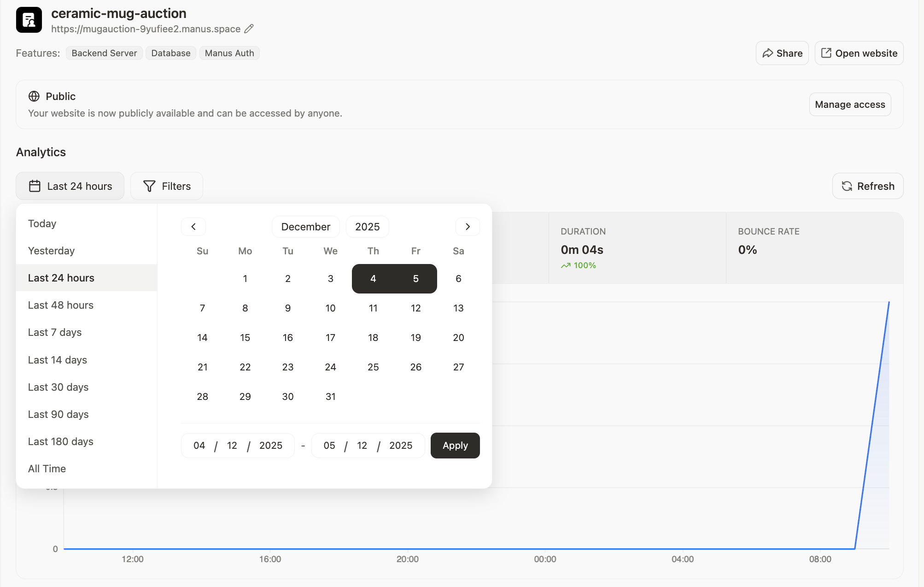The width and height of the screenshot is (924, 587).
Task: Select the Last 90 days preset
Action: pos(58,414)
